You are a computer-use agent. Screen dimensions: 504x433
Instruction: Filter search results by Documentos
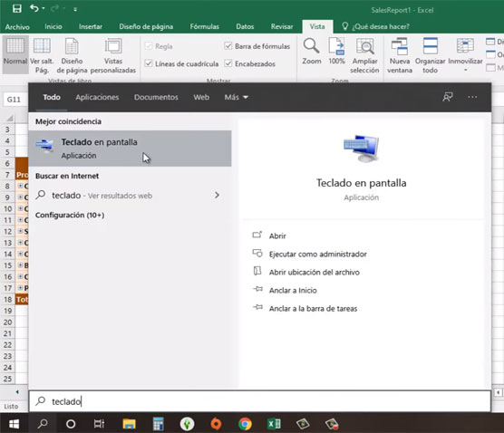tap(156, 97)
